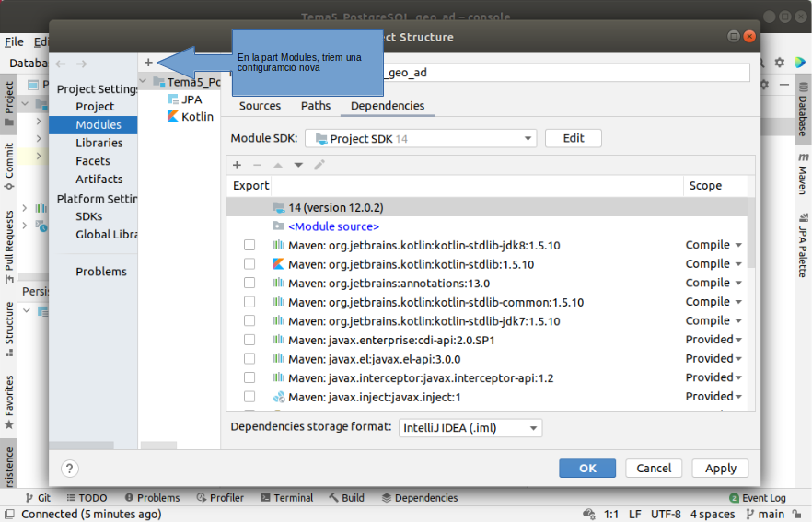This screenshot has width=812, height=522.
Task: Open the File menu in main window
Action: pos(14,41)
